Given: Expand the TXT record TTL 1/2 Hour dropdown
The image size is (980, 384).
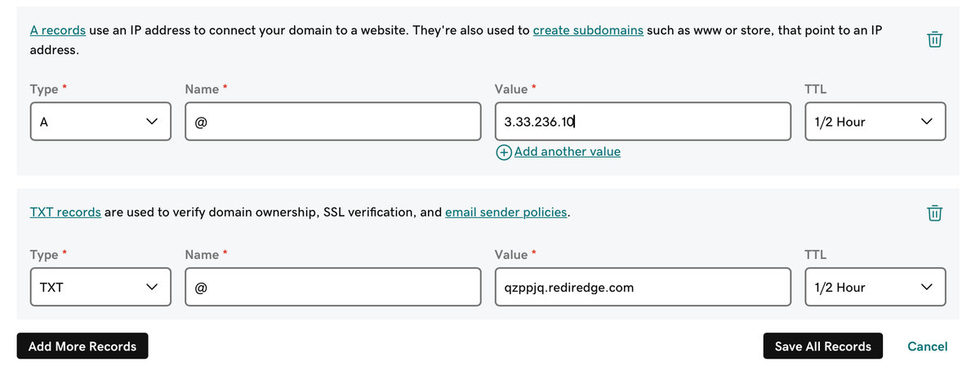Looking at the screenshot, I should (x=875, y=288).
